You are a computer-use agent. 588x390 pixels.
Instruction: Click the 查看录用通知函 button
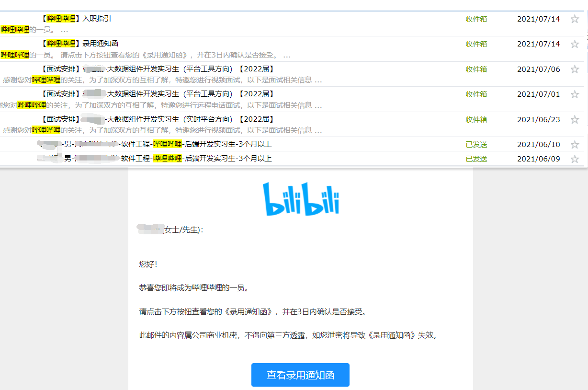300,375
